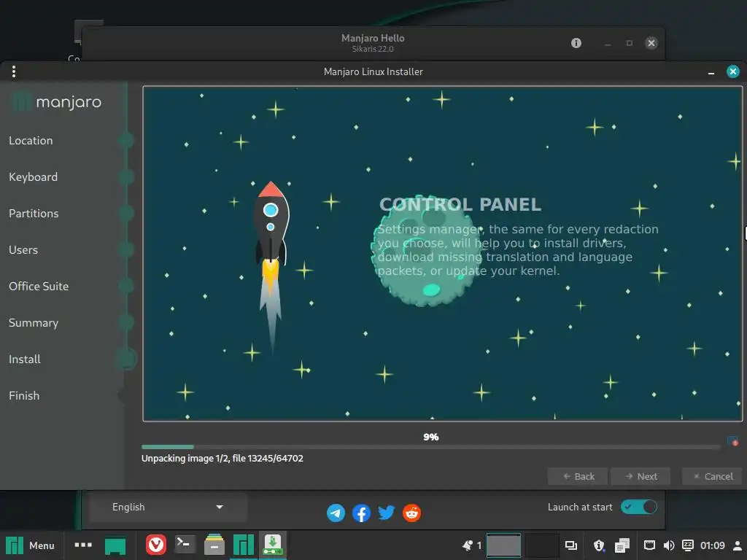Select the Office Suite step in the sidebar
This screenshot has width=747, height=560.
click(39, 286)
